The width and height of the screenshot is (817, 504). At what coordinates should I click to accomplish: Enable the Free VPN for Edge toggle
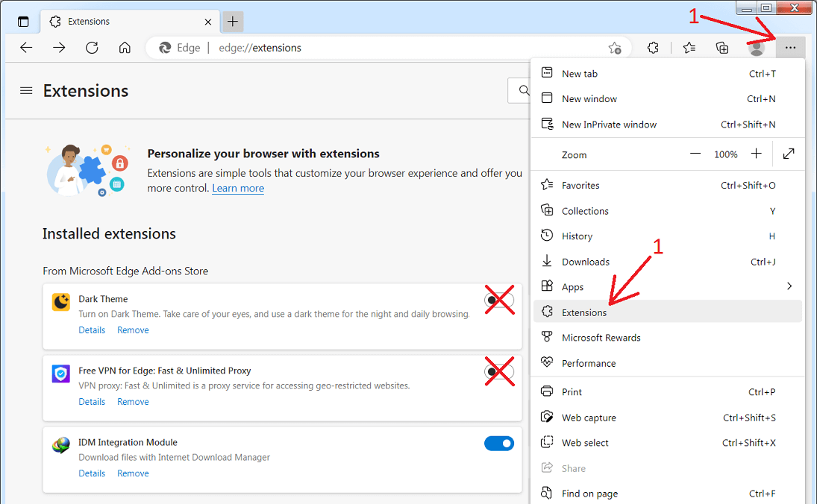[498, 371]
